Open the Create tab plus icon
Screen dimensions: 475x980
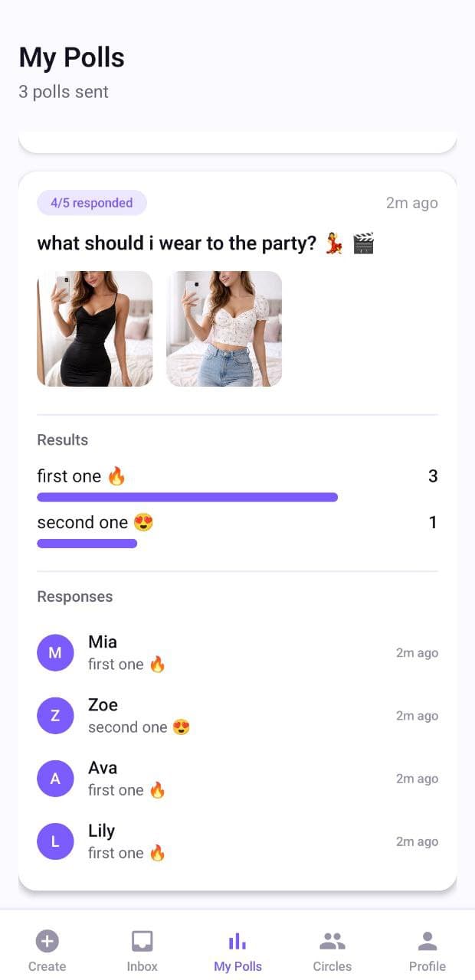[47, 941]
